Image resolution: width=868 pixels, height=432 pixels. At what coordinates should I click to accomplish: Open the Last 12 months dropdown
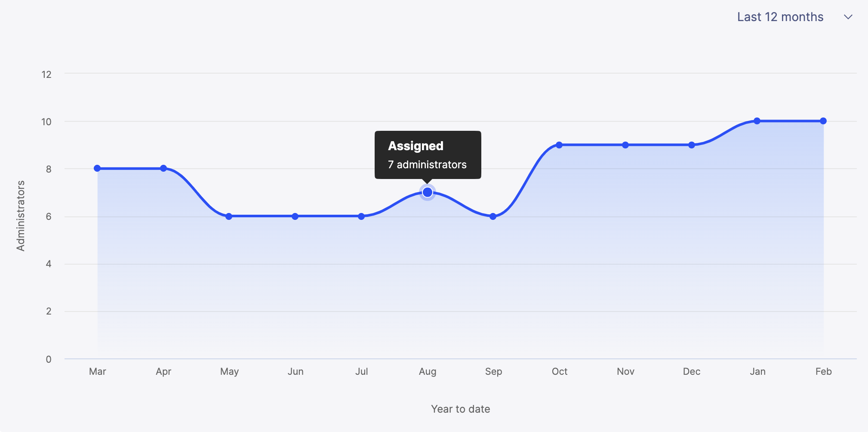780,17
